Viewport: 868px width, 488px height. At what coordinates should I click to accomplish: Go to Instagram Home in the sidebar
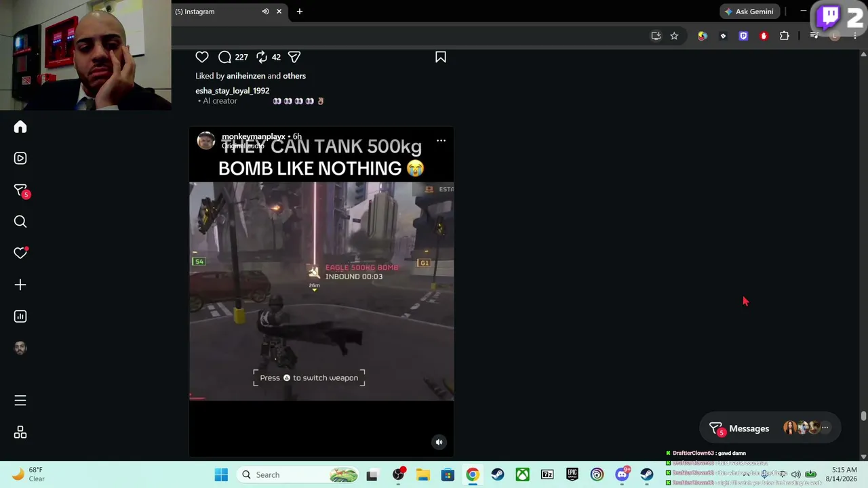pos(20,127)
